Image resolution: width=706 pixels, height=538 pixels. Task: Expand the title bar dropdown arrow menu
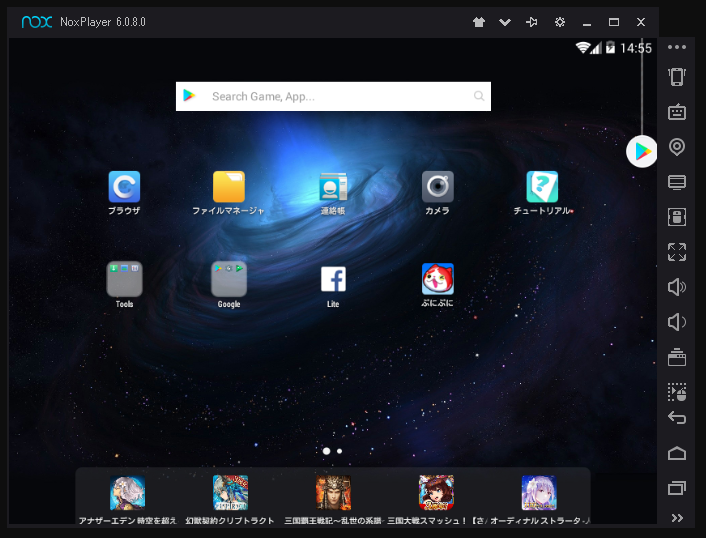505,22
